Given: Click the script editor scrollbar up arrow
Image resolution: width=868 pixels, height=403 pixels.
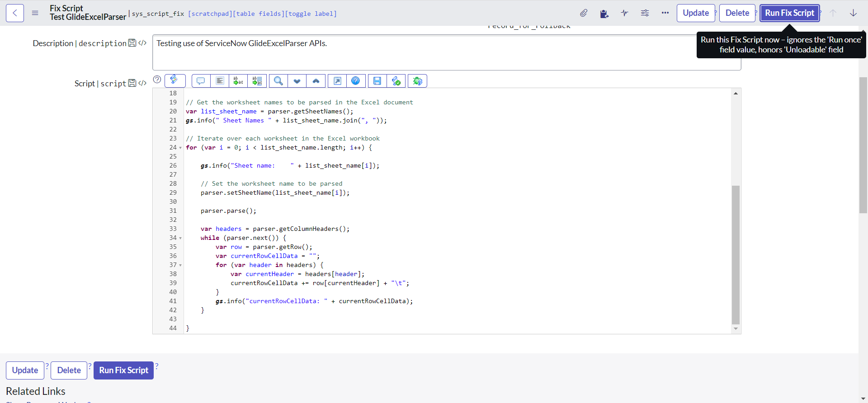Looking at the screenshot, I should tap(736, 93).
